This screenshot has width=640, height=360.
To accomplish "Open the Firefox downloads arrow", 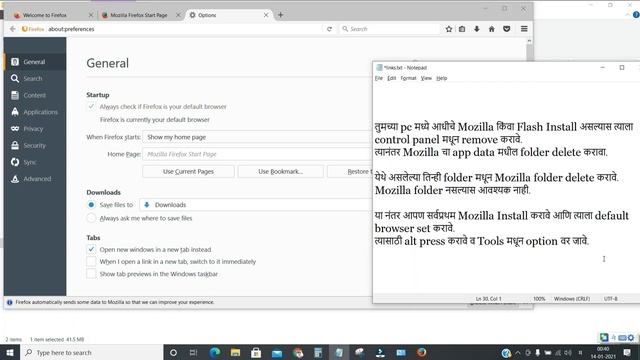I will (x=477, y=29).
